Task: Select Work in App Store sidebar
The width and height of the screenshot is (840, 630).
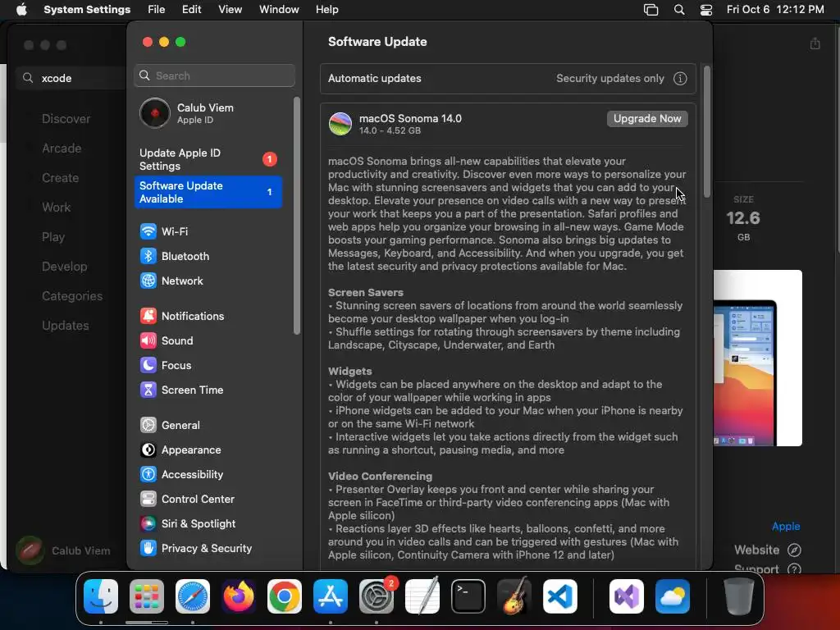Action: 57,208
